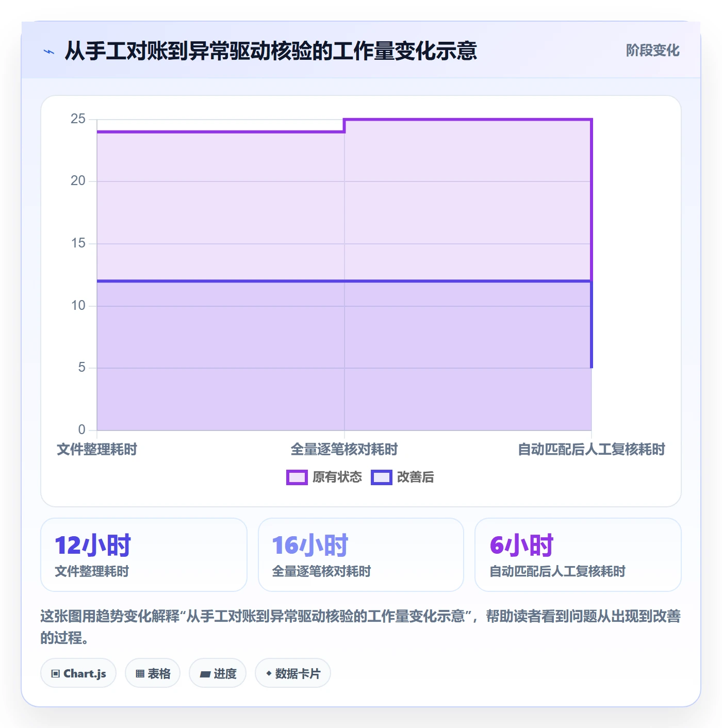Click the 6小时 value text
The width and height of the screenshot is (722, 728).
521,545
